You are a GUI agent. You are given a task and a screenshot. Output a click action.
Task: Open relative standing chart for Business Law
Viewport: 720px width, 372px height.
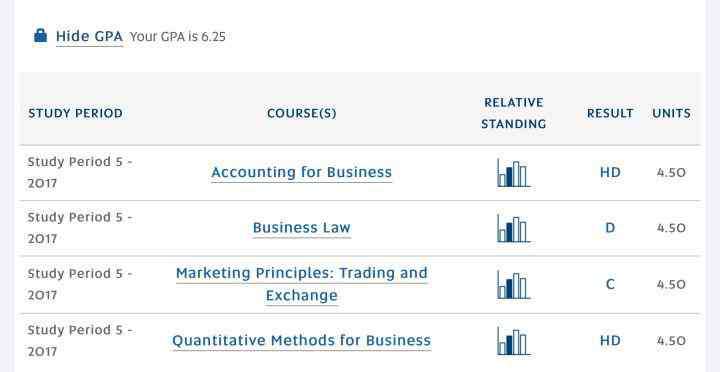[x=513, y=228]
